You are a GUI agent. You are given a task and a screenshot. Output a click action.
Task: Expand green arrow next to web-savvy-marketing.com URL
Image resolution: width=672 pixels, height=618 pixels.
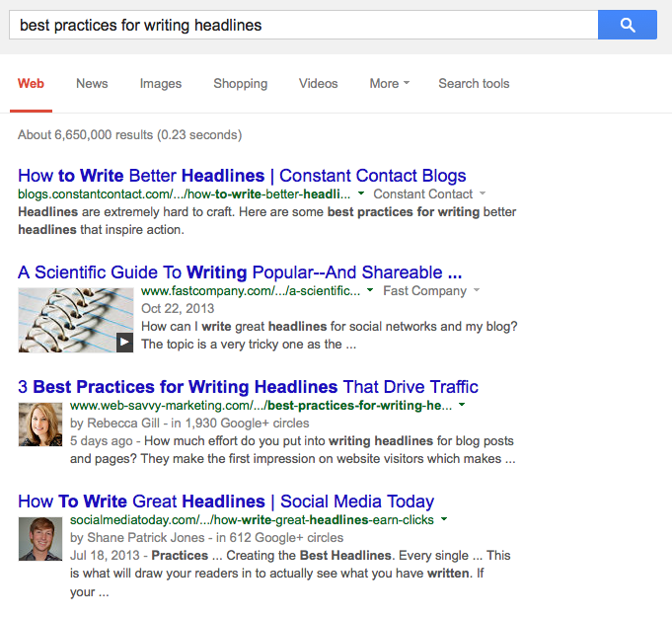(x=462, y=405)
